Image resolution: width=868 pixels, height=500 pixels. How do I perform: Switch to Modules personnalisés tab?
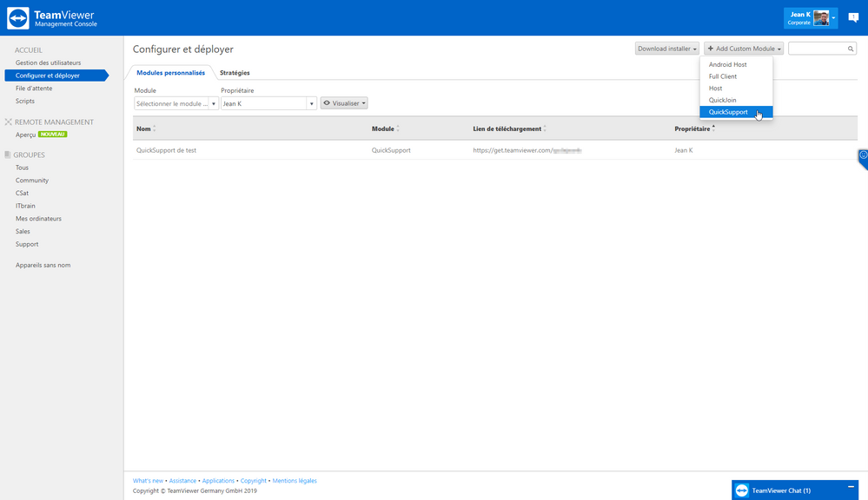tap(170, 73)
